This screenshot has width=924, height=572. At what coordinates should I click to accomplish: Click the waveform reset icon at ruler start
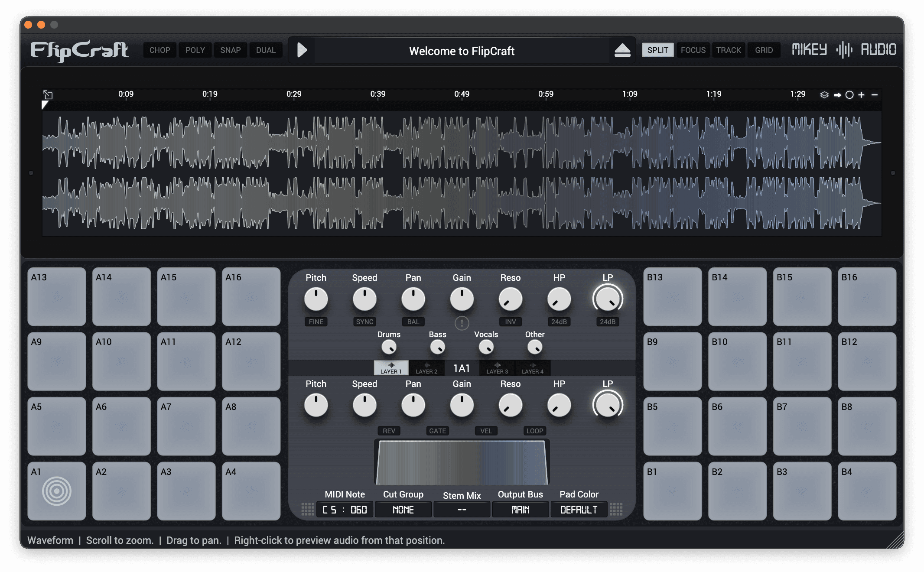[48, 94]
